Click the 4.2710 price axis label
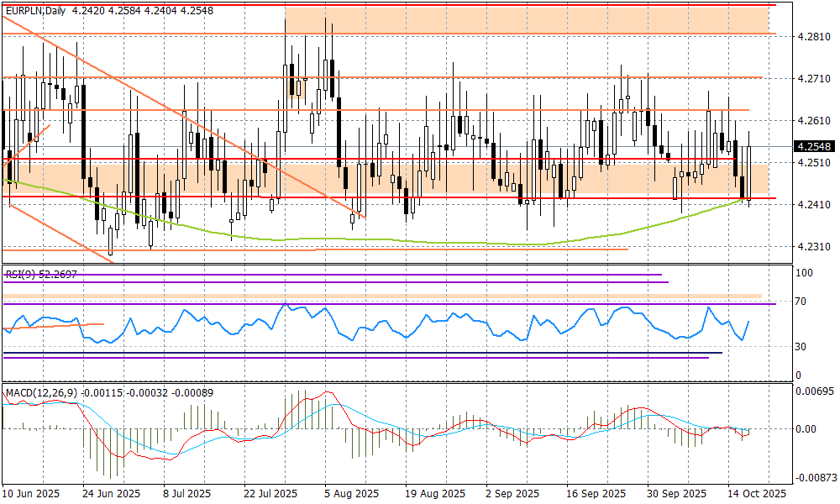840x504 pixels. [814, 79]
